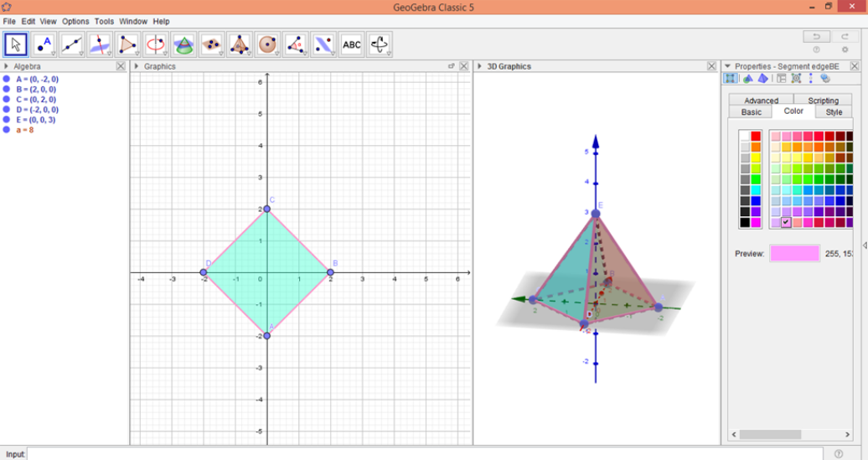The height and width of the screenshot is (460, 868).
Task: Toggle visibility of point E in Algebra
Action: click(x=7, y=120)
